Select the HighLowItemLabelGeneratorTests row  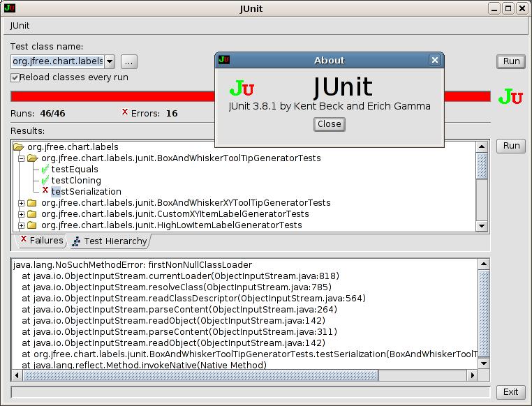point(171,225)
